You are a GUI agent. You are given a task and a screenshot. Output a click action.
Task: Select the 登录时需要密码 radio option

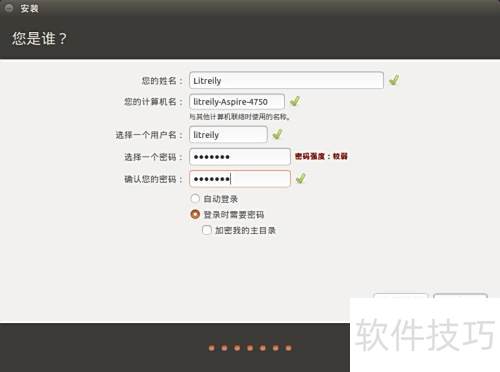click(x=195, y=214)
